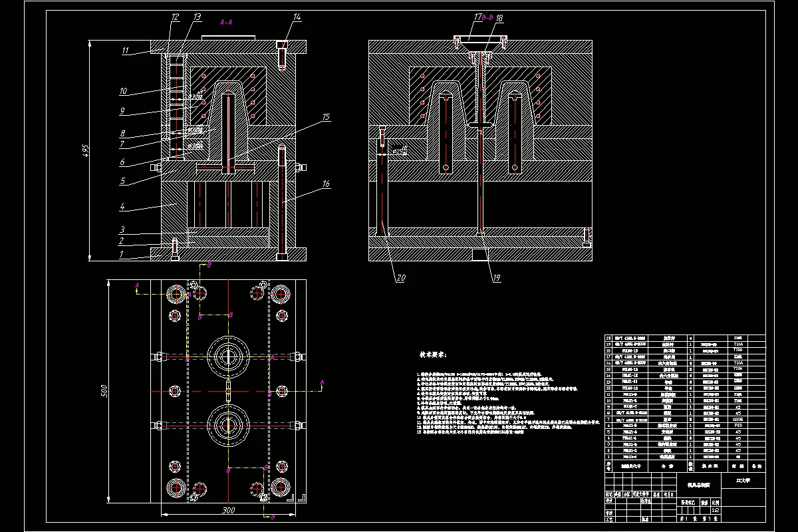The width and height of the screenshot is (798, 532).
Task: Select part callout number 15
Action: click(325, 117)
